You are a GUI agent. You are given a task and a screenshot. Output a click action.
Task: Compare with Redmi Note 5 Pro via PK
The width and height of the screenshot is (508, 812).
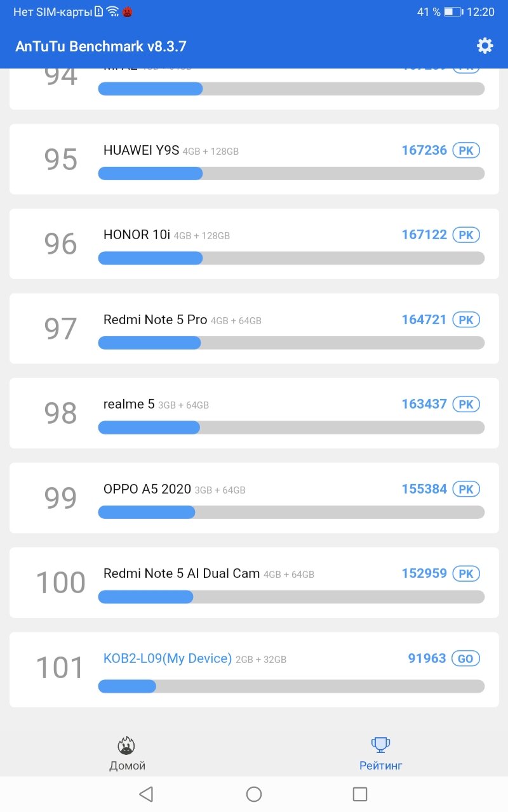click(466, 320)
